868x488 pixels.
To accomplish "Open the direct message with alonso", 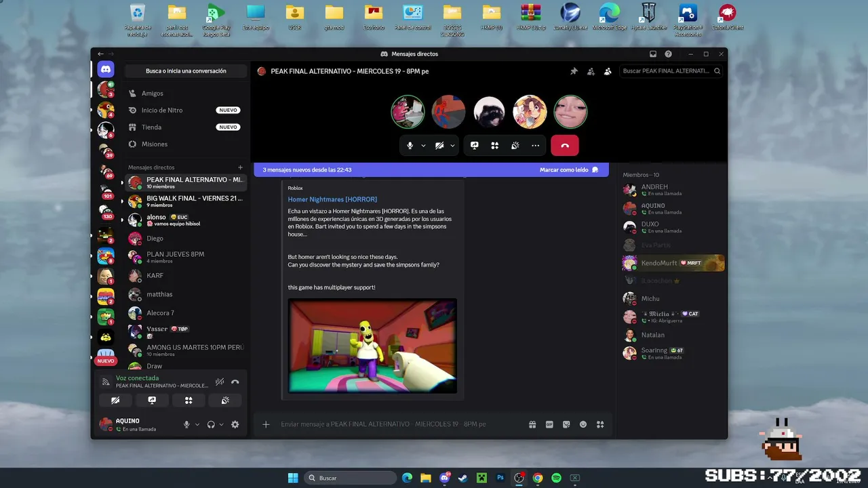I will 186,220.
